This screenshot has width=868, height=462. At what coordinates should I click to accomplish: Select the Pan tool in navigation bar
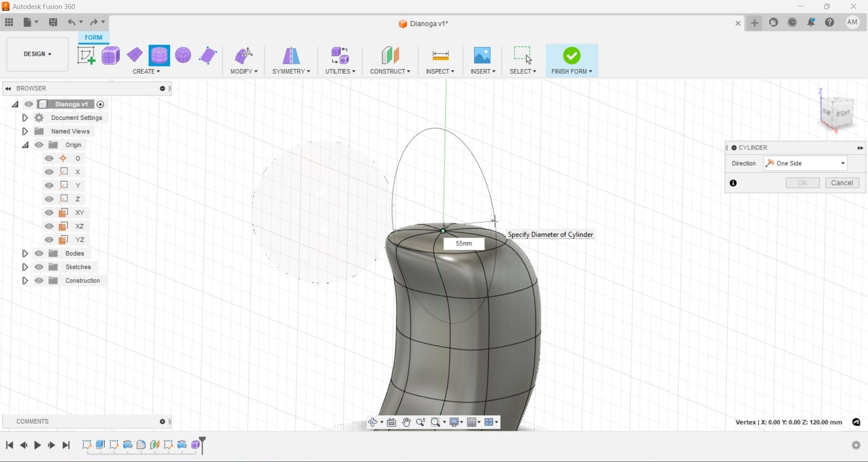coord(406,422)
